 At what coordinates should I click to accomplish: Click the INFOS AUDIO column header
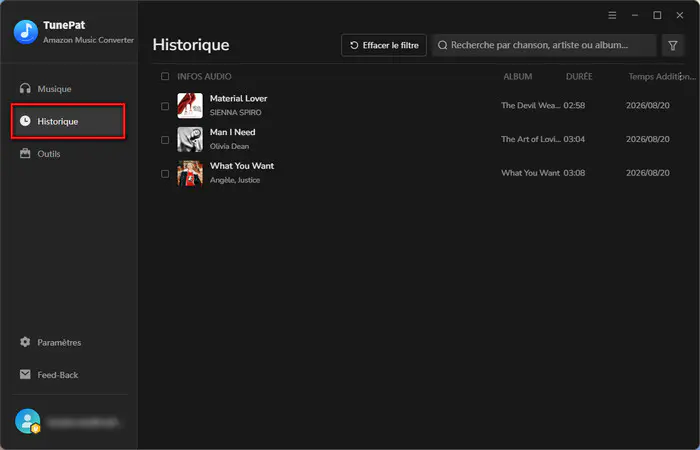(204, 76)
